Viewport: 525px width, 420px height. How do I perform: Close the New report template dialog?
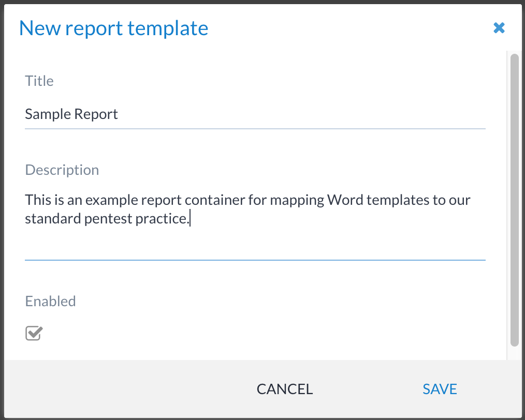499,28
